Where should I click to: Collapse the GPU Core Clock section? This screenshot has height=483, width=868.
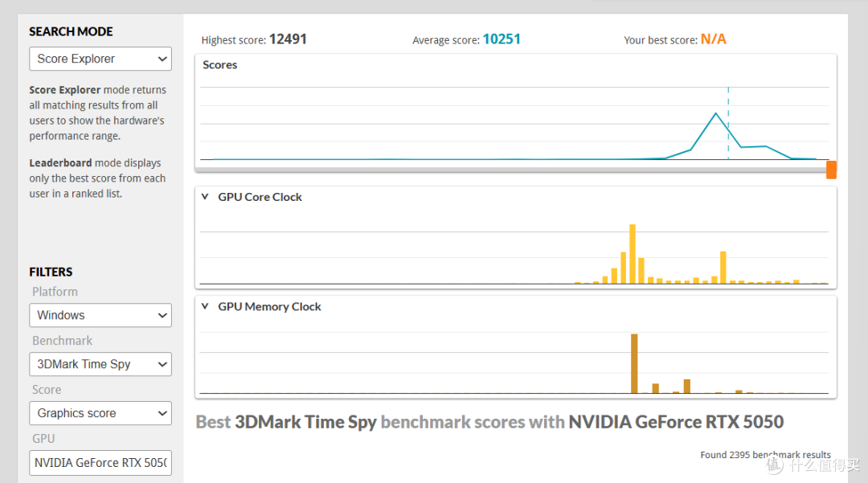[205, 197]
